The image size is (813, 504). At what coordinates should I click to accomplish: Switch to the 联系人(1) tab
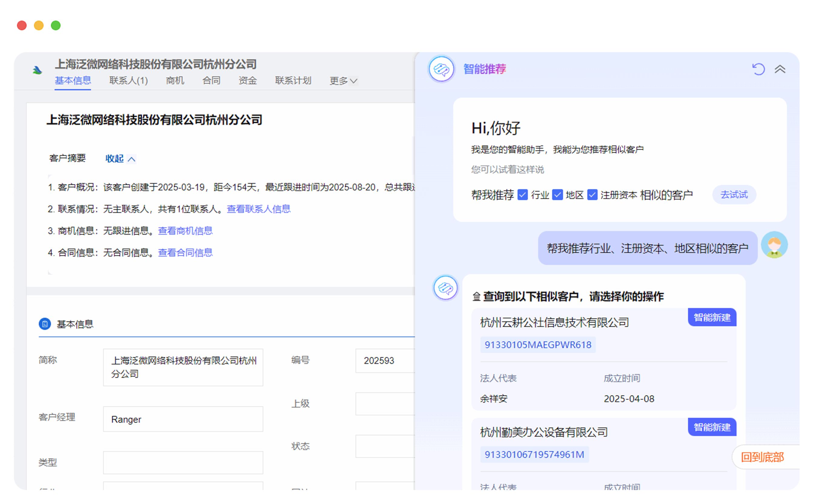tap(128, 80)
